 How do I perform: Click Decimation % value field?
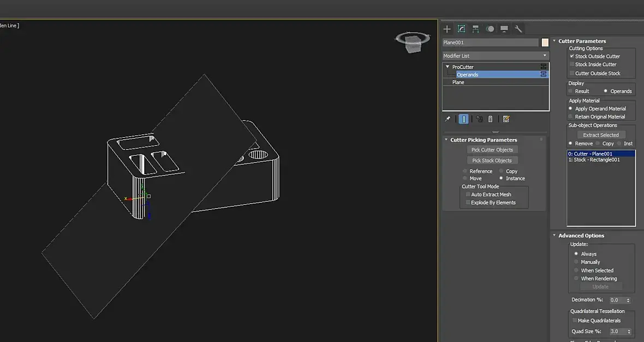click(x=617, y=300)
